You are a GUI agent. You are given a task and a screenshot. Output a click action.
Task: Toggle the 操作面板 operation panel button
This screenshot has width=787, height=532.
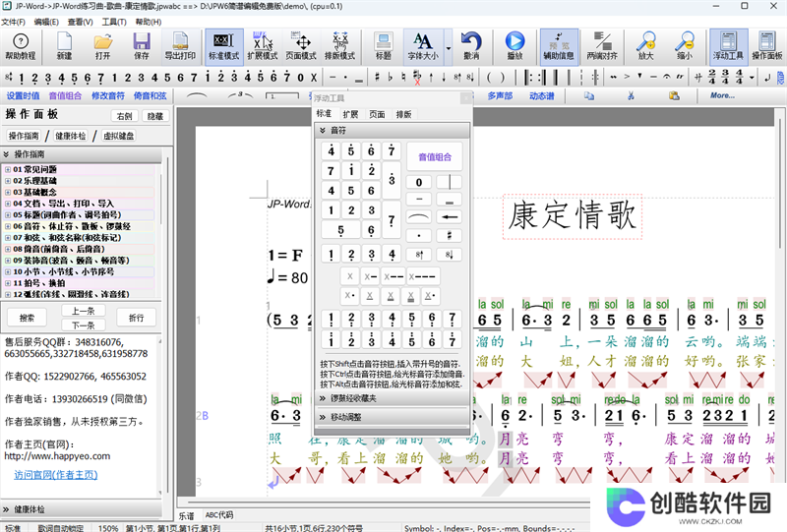[767, 46]
